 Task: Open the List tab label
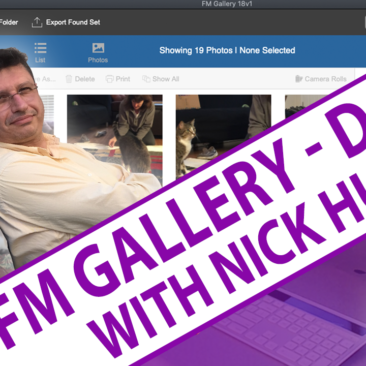pos(40,60)
